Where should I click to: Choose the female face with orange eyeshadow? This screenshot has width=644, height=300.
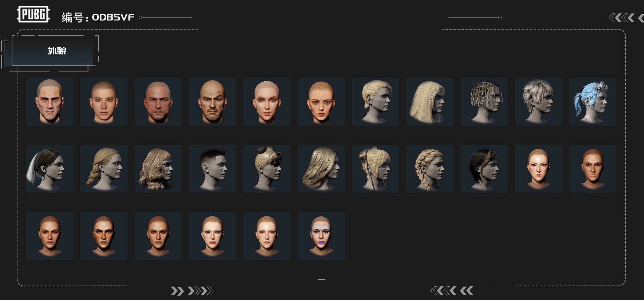click(267, 101)
